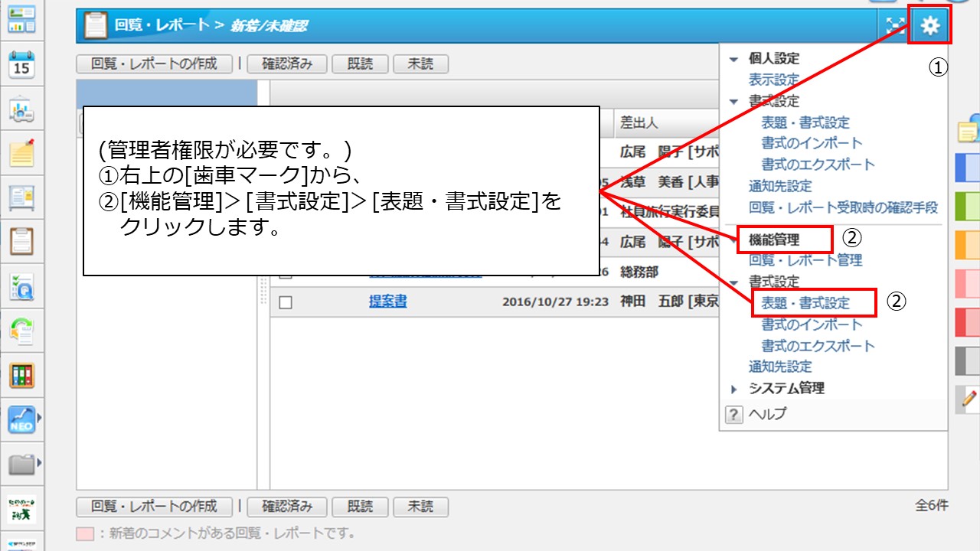
Task: Pick the green color swatch on right
Action: point(969,206)
